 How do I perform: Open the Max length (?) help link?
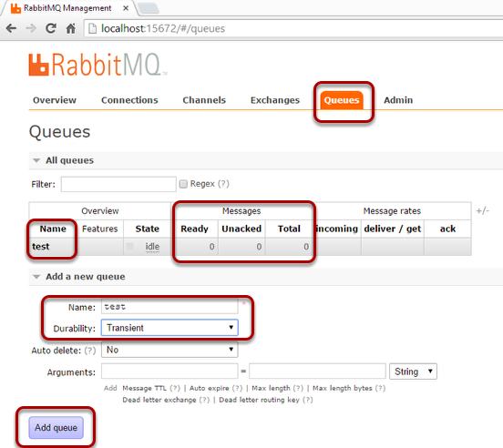click(298, 388)
